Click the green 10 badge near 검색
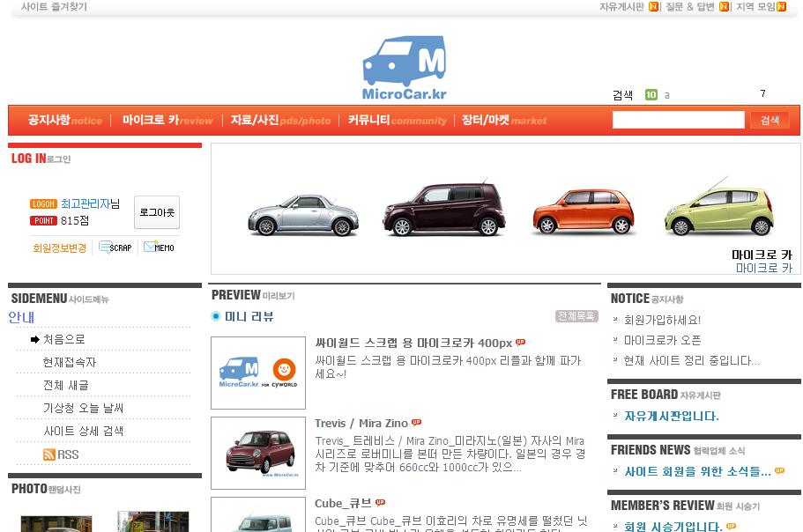The width and height of the screenshot is (803, 532). [651, 95]
